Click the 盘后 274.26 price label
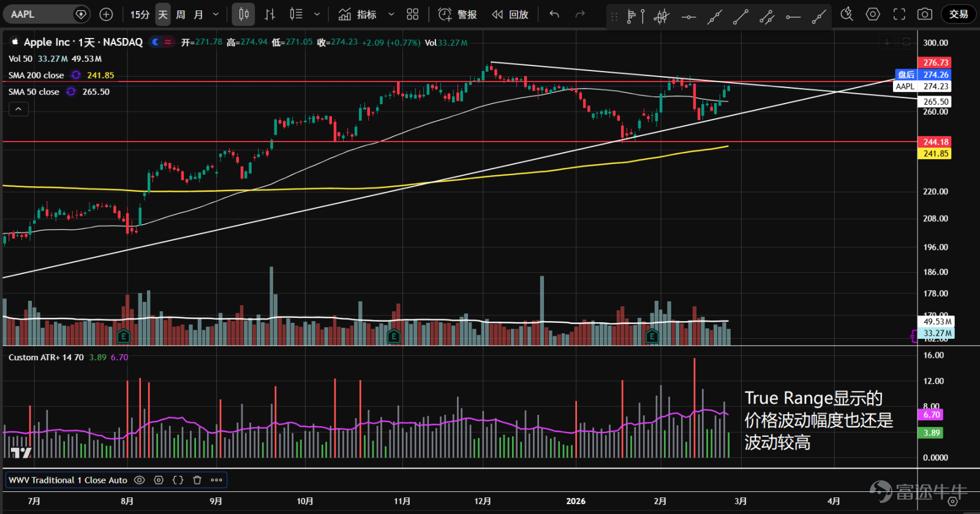This screenshot has height=514, width=980. (x=923, y=75)
